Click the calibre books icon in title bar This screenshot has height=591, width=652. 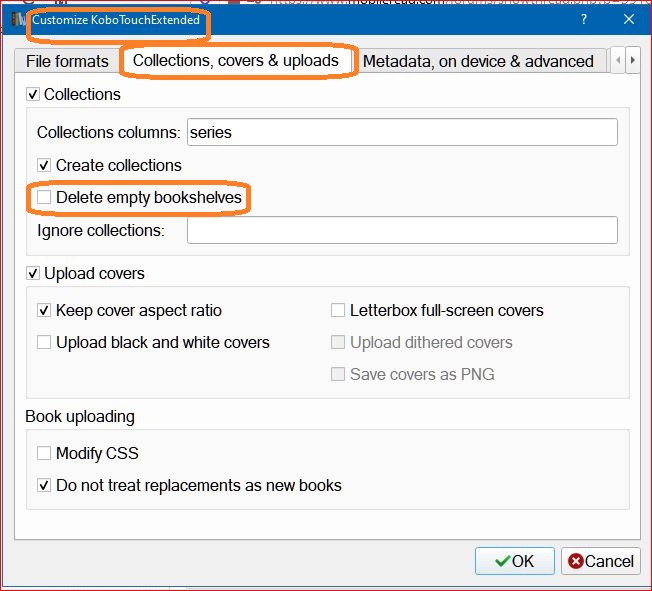(x=18, y=19)
